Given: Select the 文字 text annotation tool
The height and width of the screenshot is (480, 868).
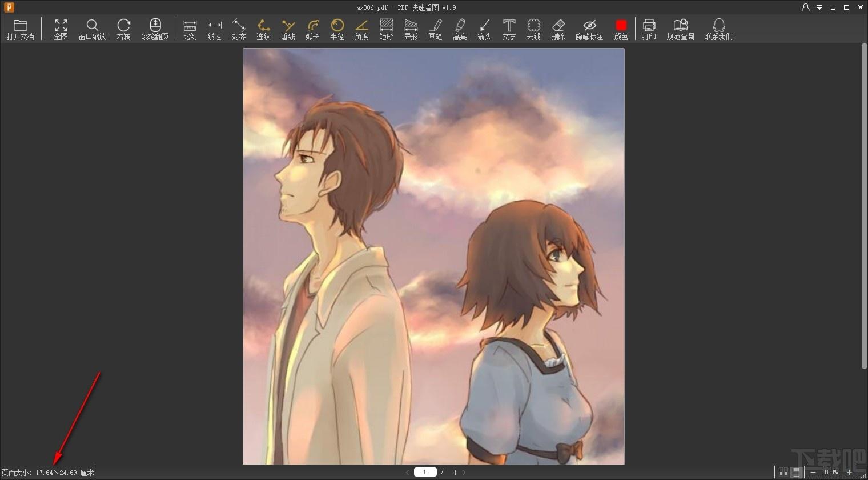Looking at the screenshot, I should [x=509, y=30].
